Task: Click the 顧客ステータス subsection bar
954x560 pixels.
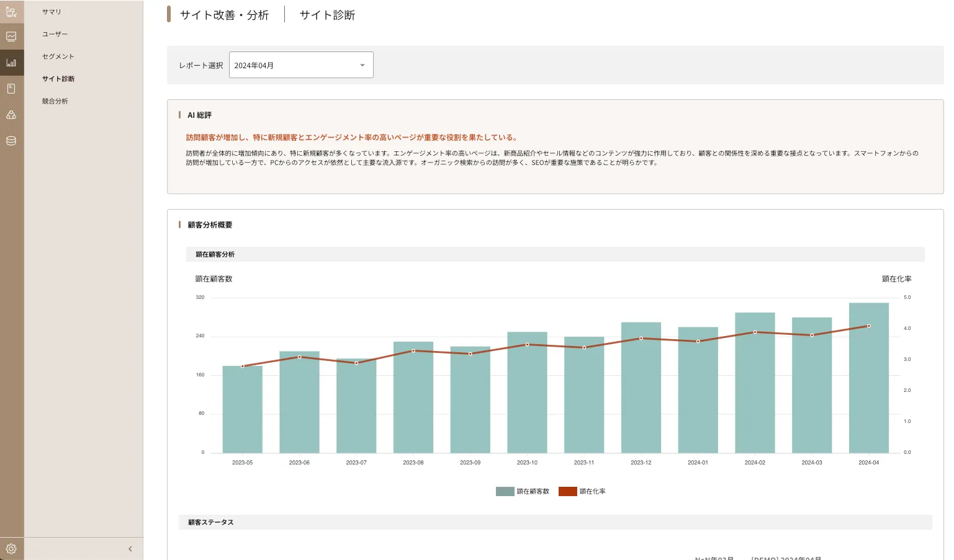Action: coord(555,522)
